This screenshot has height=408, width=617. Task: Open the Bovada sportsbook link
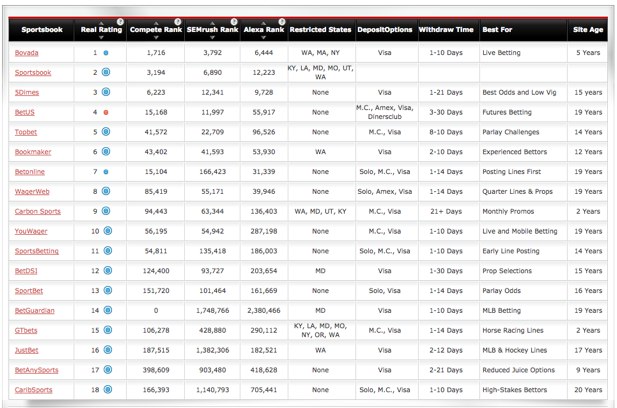pyautogui.click(x=26, y=53)
